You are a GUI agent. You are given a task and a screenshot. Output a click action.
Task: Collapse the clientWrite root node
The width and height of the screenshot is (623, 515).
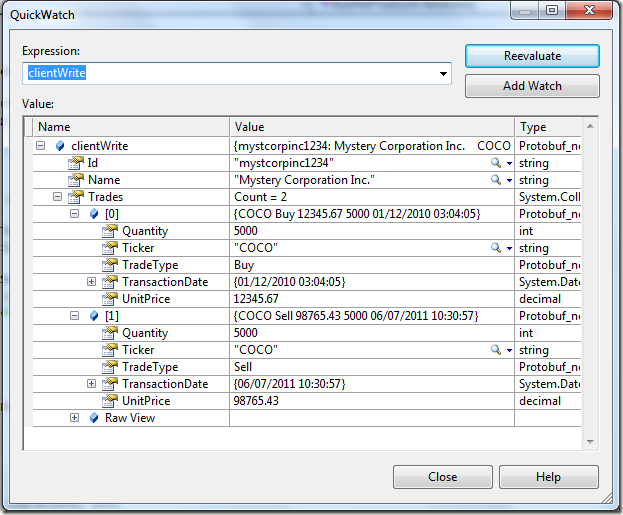click(40, 145)
